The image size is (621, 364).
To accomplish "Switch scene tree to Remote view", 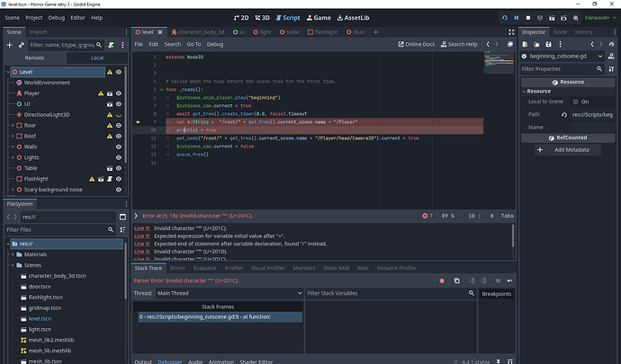I will (x=34, y=58).
